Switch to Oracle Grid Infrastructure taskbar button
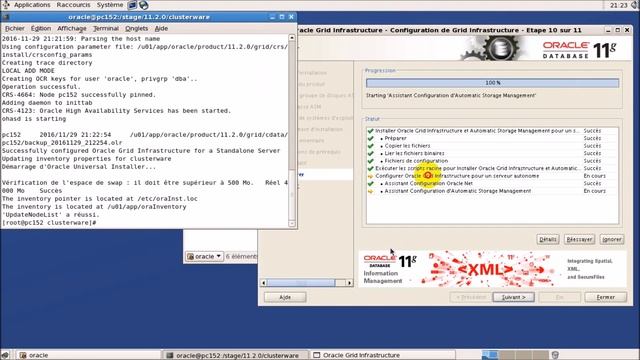 click(x=383, y=356)
